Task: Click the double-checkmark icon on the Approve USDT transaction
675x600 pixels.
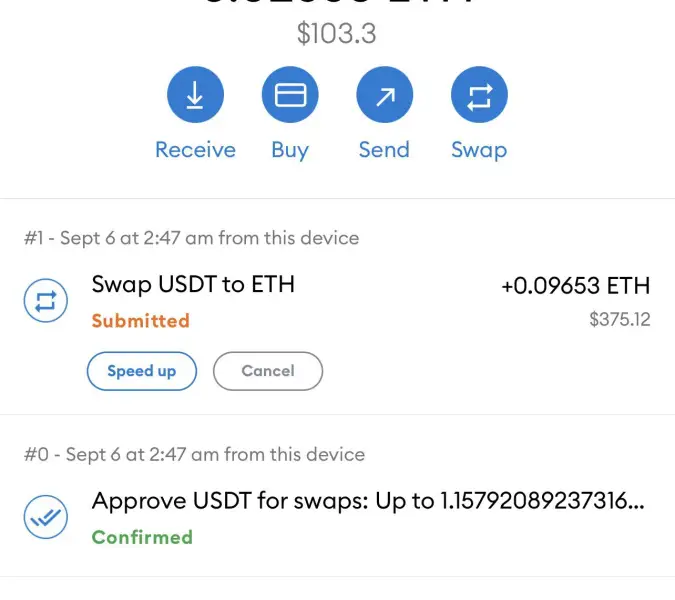Action: coord(45,516)
